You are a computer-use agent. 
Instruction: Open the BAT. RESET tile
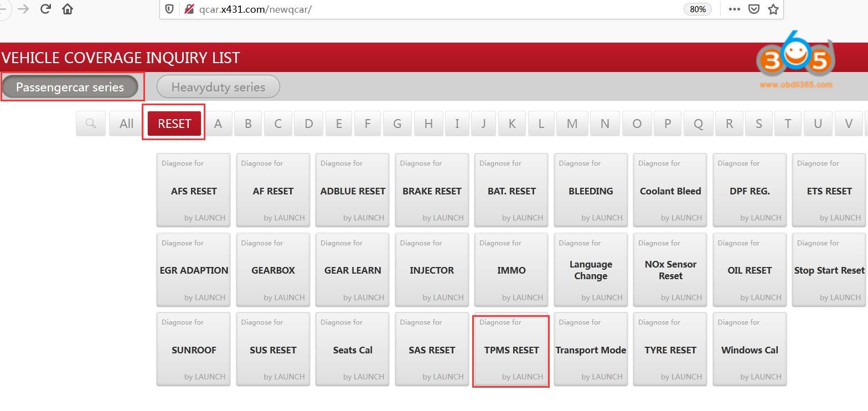pos(512,191)
